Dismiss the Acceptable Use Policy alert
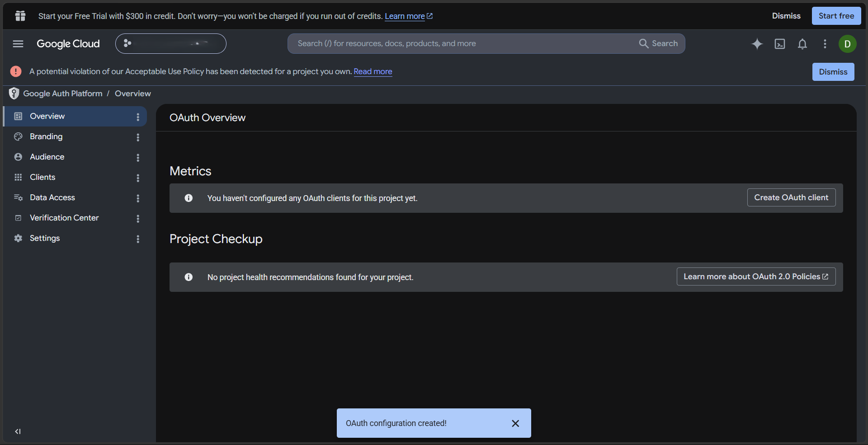The width and height of the screenshot is (868, 445). 833,72
